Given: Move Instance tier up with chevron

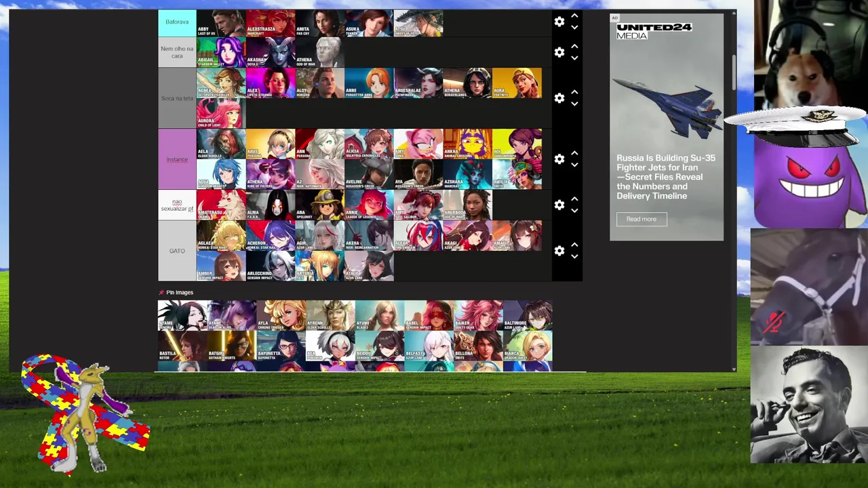Looking at the screenshot, I should pyautogui.click(x=574, y=153).
